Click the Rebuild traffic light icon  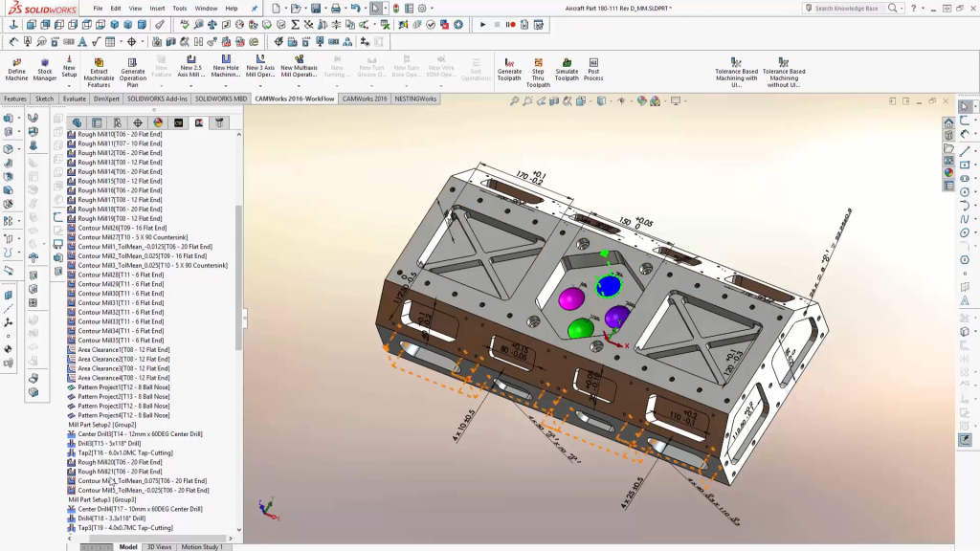pos(395,8)
